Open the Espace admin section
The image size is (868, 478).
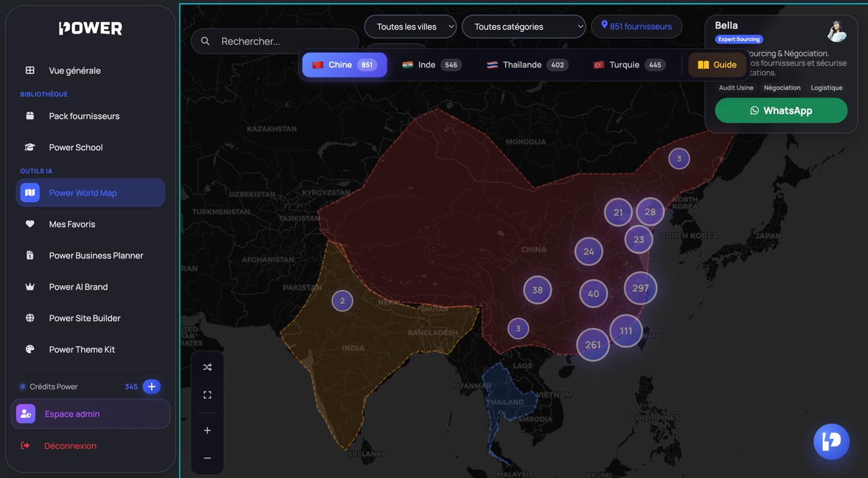91,414
